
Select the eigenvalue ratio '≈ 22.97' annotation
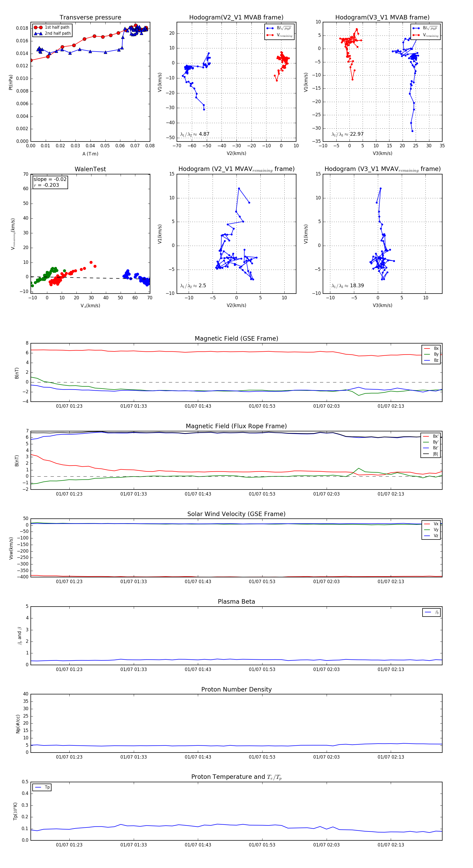point(347,134)
